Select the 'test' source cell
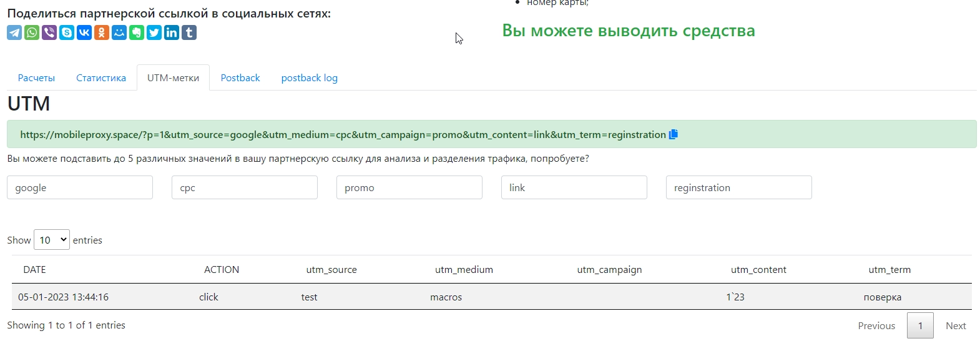Image resolution: width=980 pixels, height=351 pixels. click(x=309, y=297)
